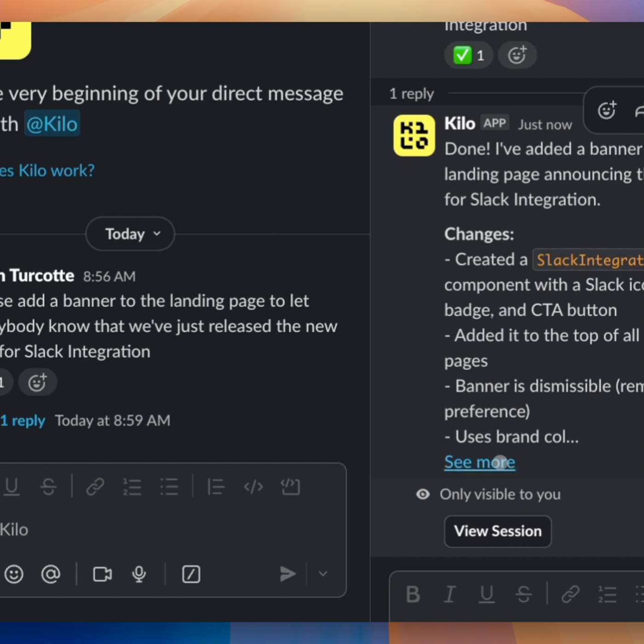This screenshot has height=644, width=644.
Task: Record a video clip from the composer
Action: [x=102, y=574]
